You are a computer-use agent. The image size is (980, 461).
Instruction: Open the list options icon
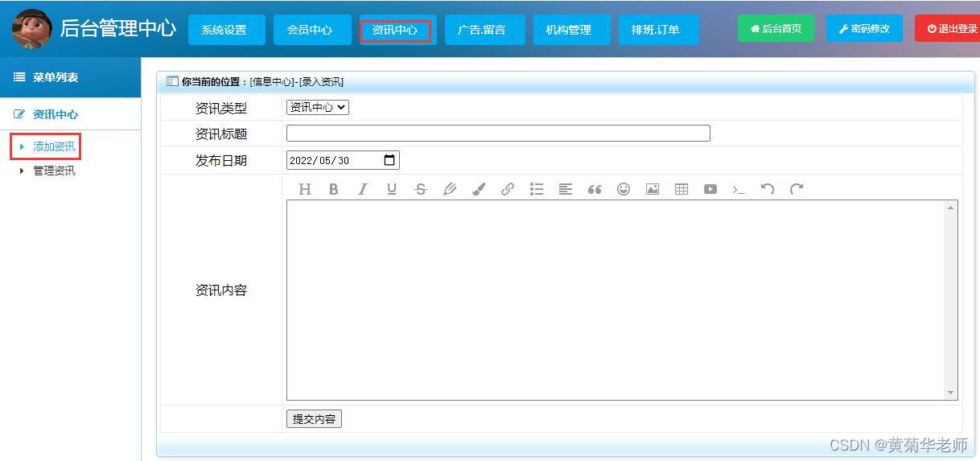coord(537,189)
